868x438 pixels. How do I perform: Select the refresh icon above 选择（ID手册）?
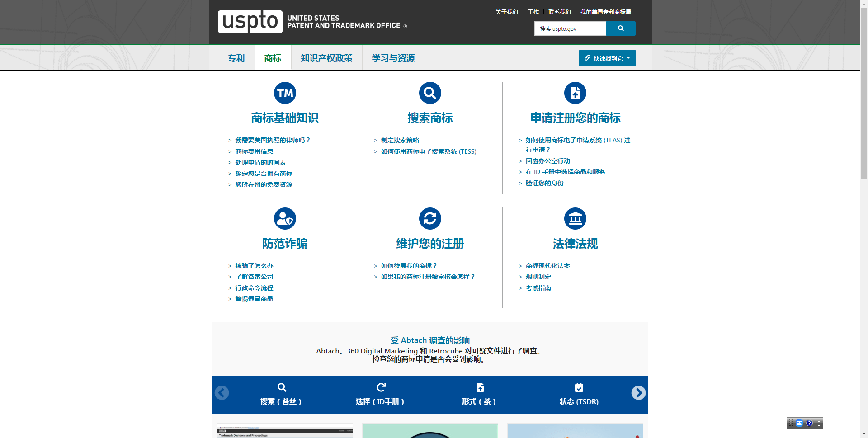381,387
